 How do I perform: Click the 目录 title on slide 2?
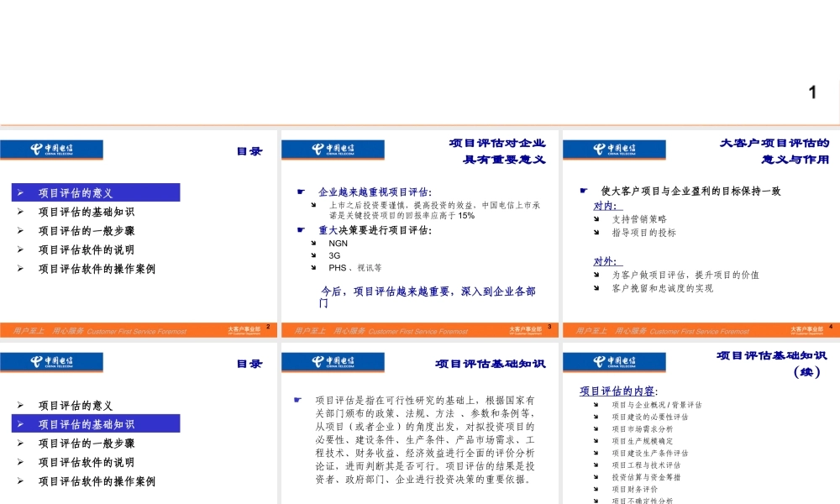click(x=249, y=151)
